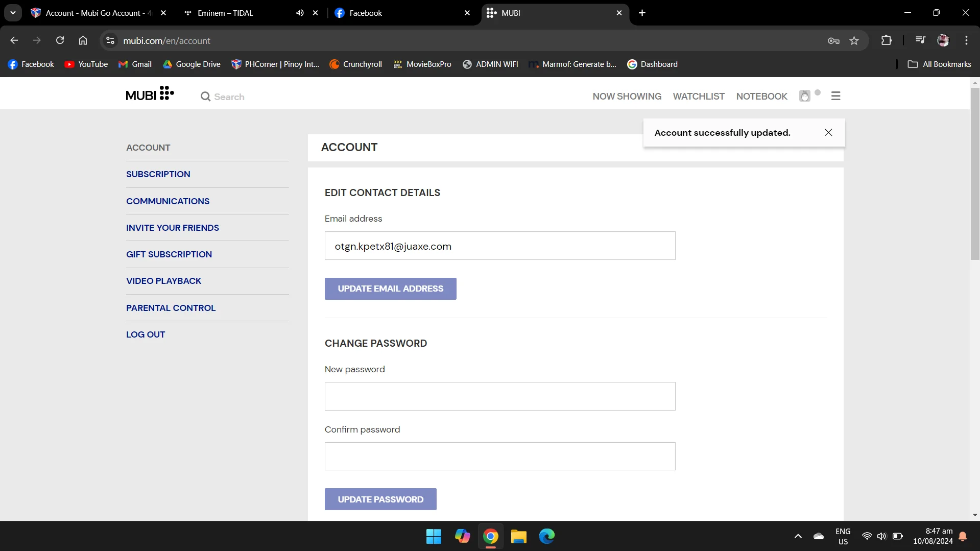Open the Chrome profile picture
The image size is (980, 551).
coord(943,40)
